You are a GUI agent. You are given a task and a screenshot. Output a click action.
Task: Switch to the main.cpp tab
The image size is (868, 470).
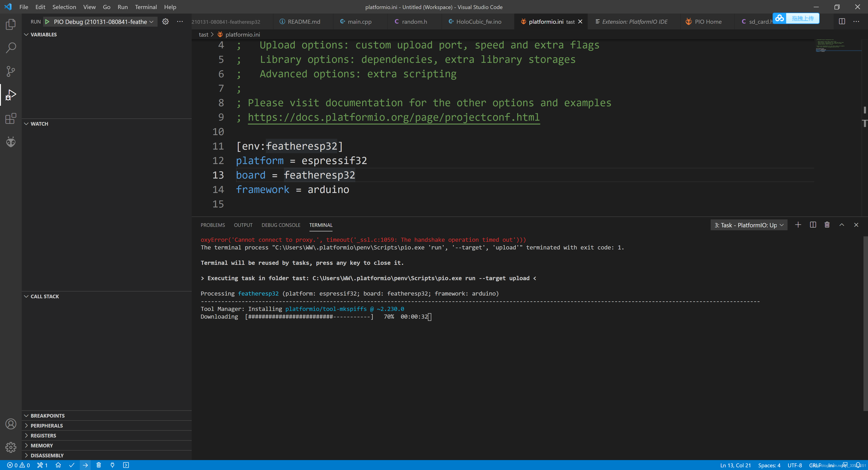coord(359,21)
